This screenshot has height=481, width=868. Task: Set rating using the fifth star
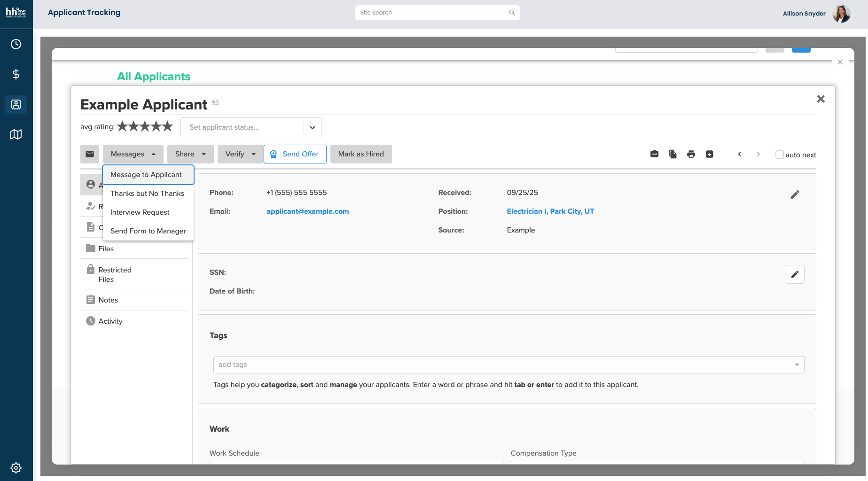click(x=167, y=126)
